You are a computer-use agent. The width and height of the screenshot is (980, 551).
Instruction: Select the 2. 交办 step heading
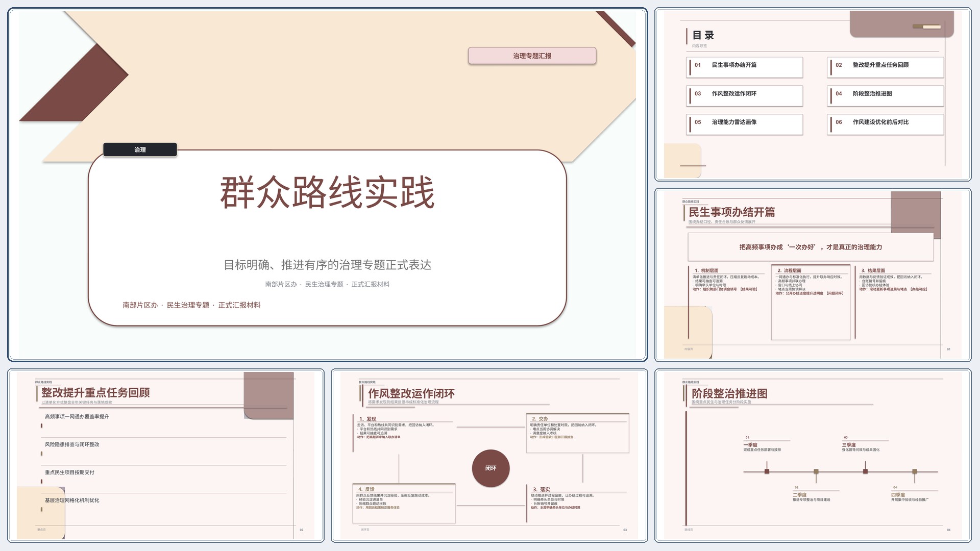(540, 419)
